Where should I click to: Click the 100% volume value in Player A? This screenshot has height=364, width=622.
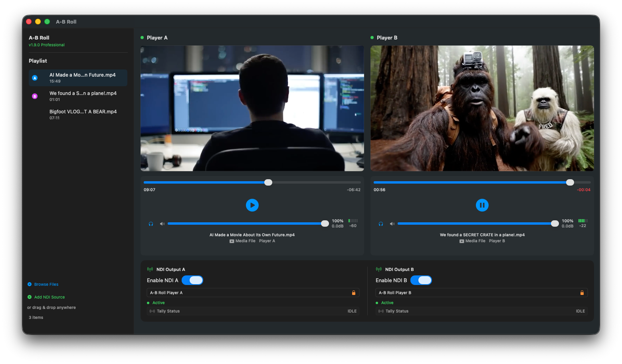click(338, 221)
